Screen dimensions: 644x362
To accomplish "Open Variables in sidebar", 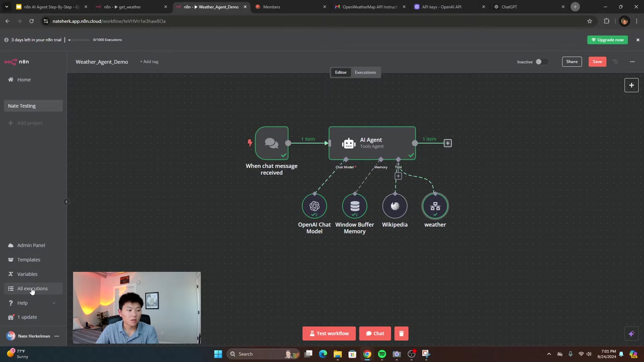I will click(33, 274).
